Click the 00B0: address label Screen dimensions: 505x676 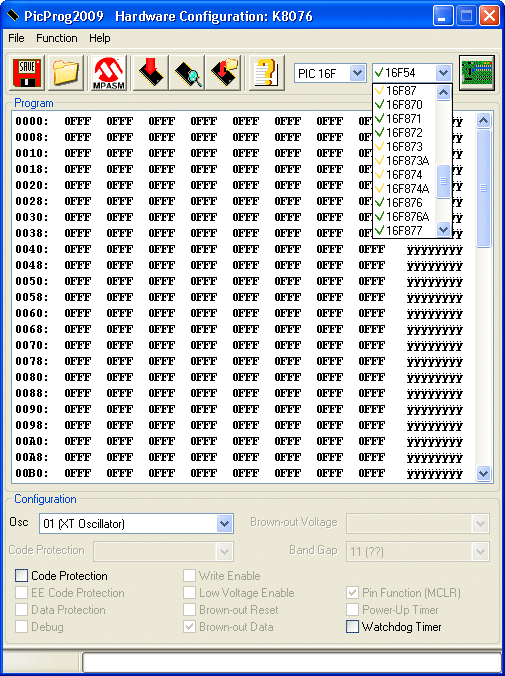32,473
